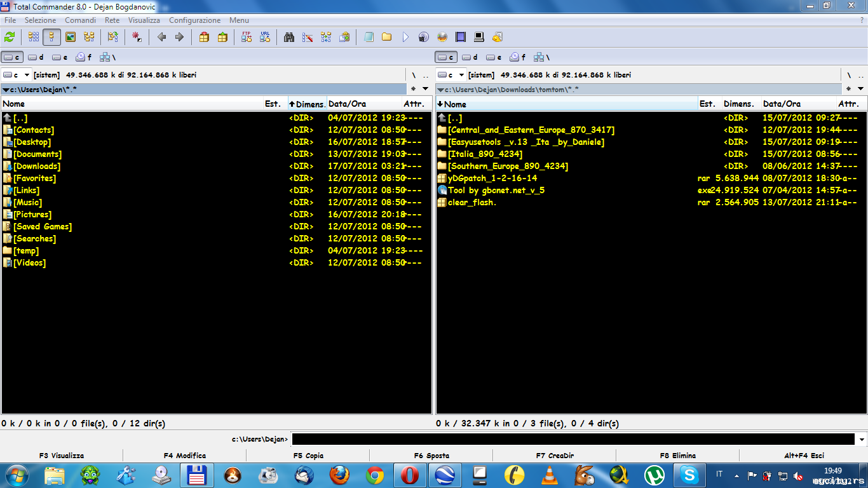Click the yellow folder toolbar icon
868x488 pixels.
(386, 37)
